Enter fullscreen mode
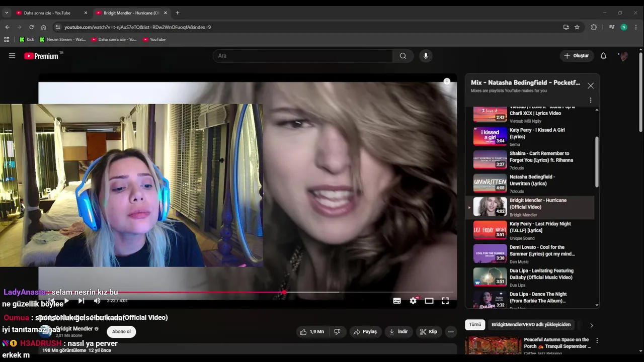Image resolution: width=644 pixels, height=362 pixels. click(445, 301)
